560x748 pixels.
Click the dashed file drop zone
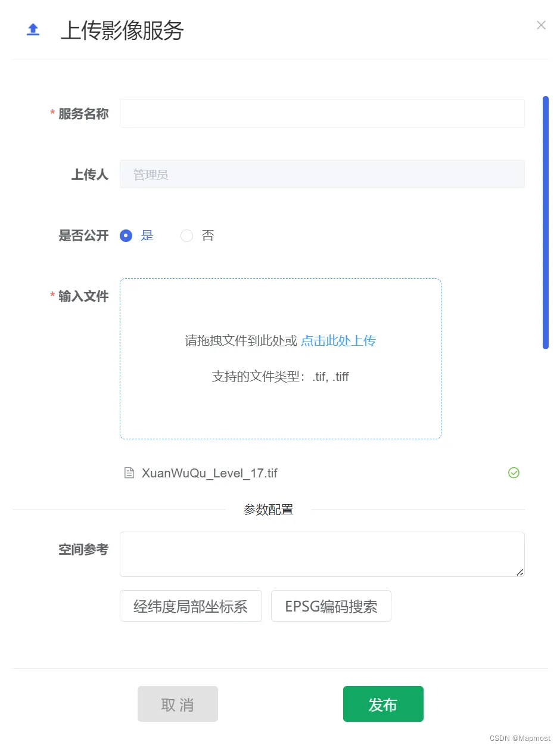click(281, 359)
